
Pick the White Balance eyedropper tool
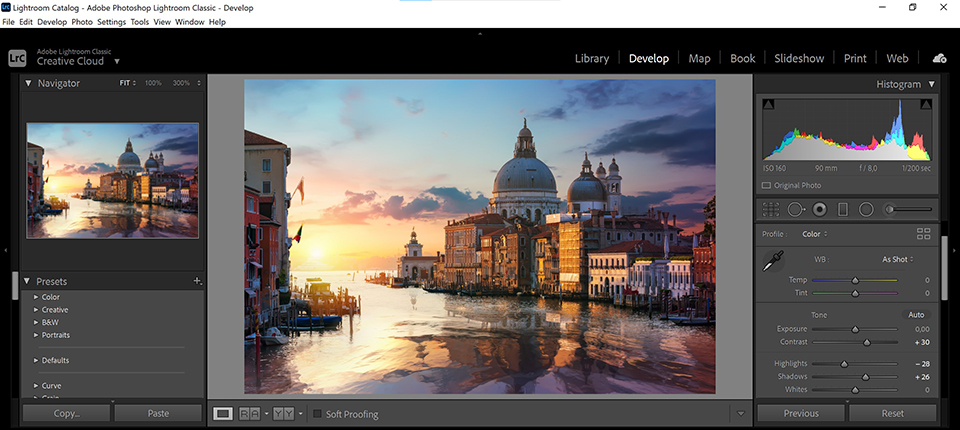click(x=773, y=260)
